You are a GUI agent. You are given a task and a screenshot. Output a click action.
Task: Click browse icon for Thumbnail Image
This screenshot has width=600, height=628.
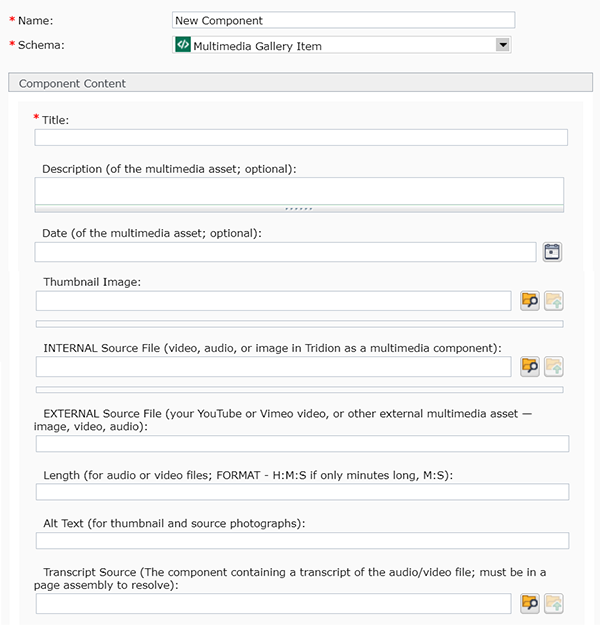530,301
